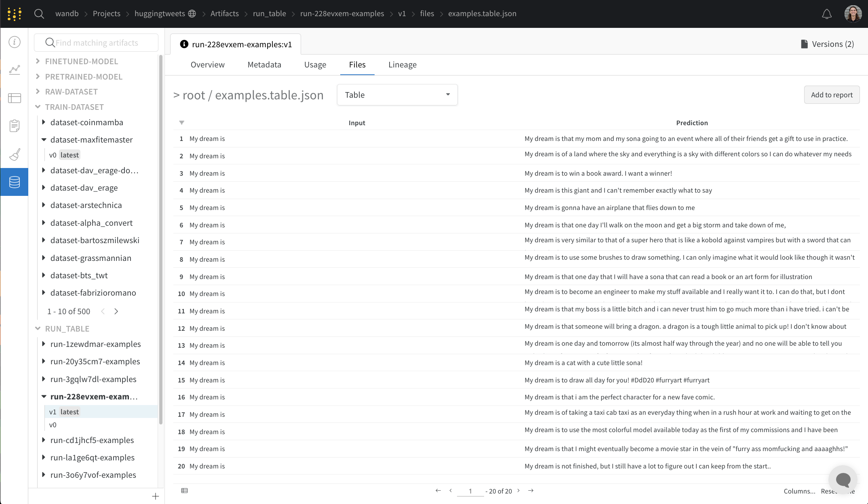Viewport: 868px width, 504px height.
Task: Open the Table view type dropdown
Action: (x=397, y=95)
